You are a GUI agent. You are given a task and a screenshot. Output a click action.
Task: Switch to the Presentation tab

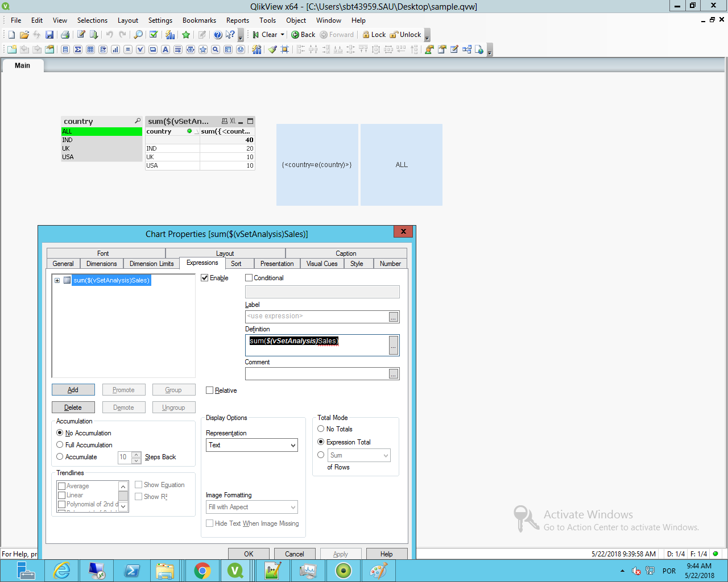click(x=276, y=264)
